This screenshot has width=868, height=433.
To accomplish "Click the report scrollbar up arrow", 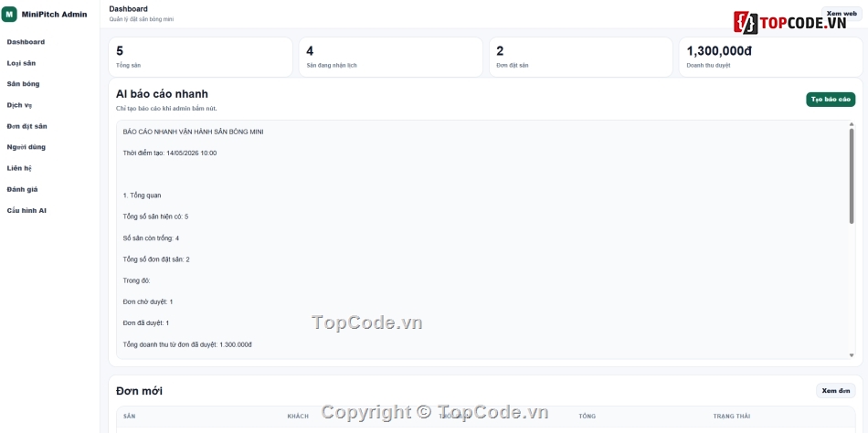I will point(852,124).
